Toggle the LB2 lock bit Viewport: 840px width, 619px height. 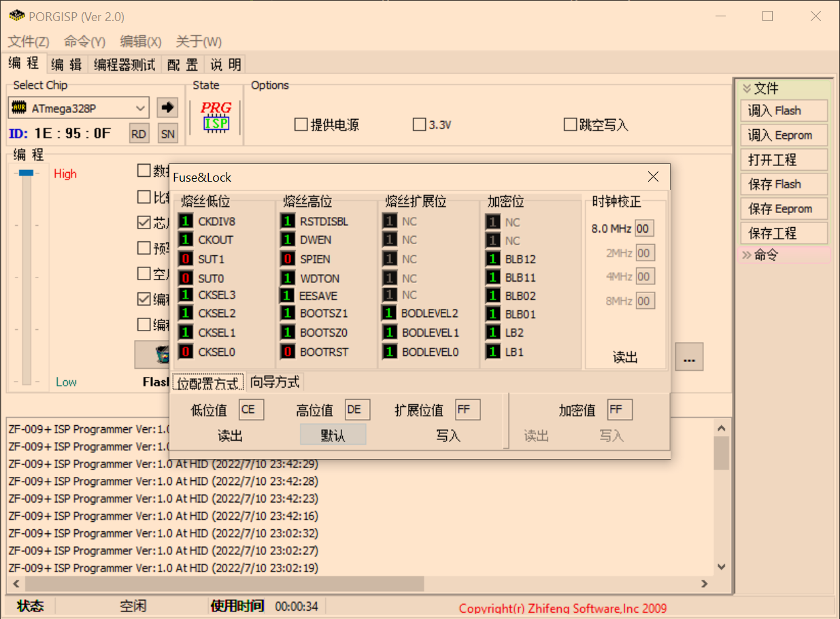tap(493, 333)
